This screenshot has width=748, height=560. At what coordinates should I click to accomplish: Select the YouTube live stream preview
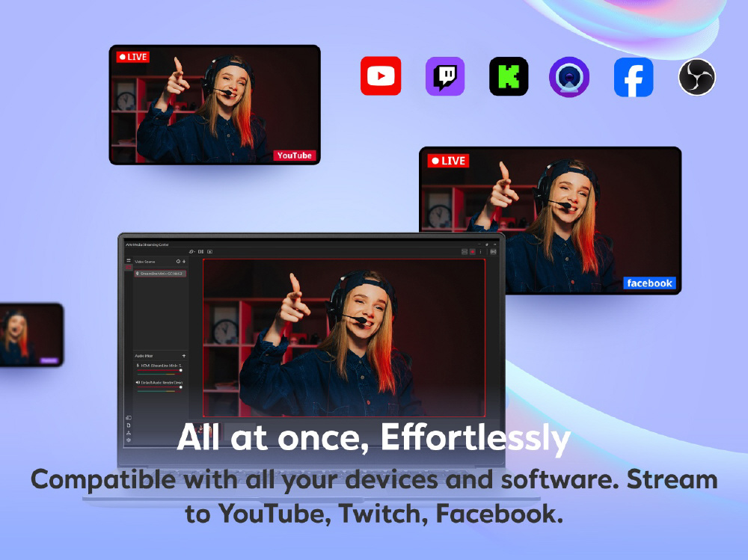click(x=215, y=105)
